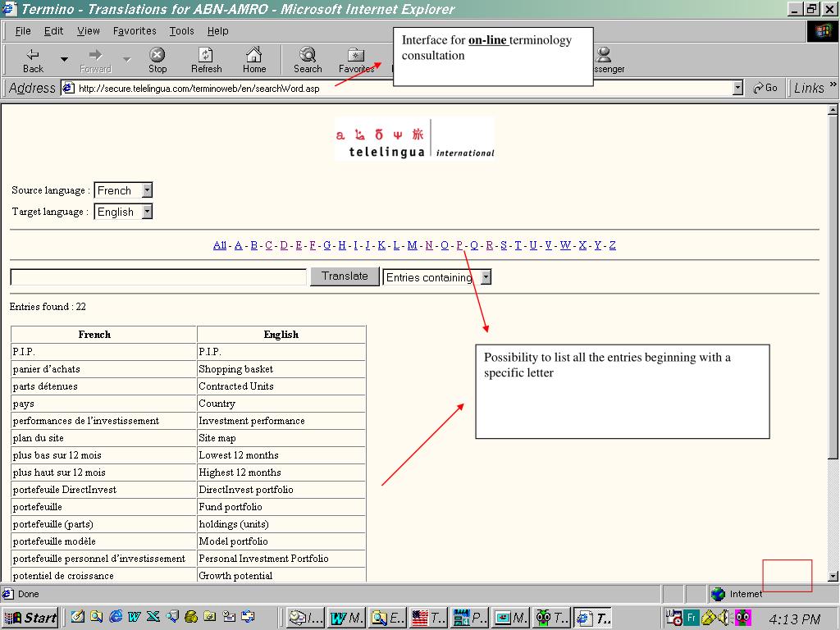The height and width of the screenshot is (630, 840).
Task: Select the 'Personal Investment Portfolio' cell
Action: 281,558
